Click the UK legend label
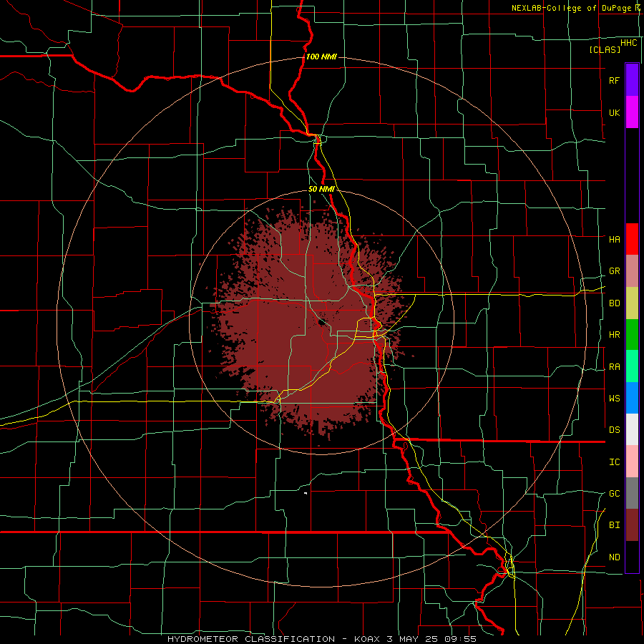This screenshot has width=644, height=644. pos(614,112)
